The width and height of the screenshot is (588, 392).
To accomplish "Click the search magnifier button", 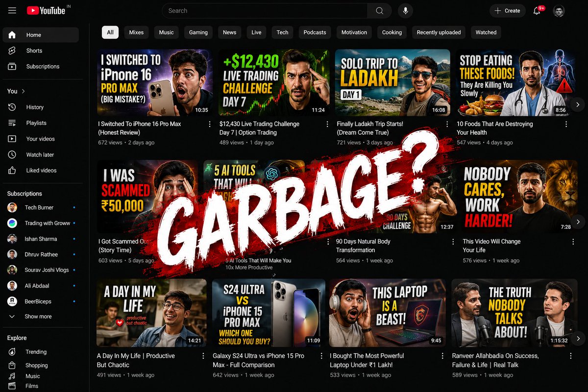I will coord(380,11).
